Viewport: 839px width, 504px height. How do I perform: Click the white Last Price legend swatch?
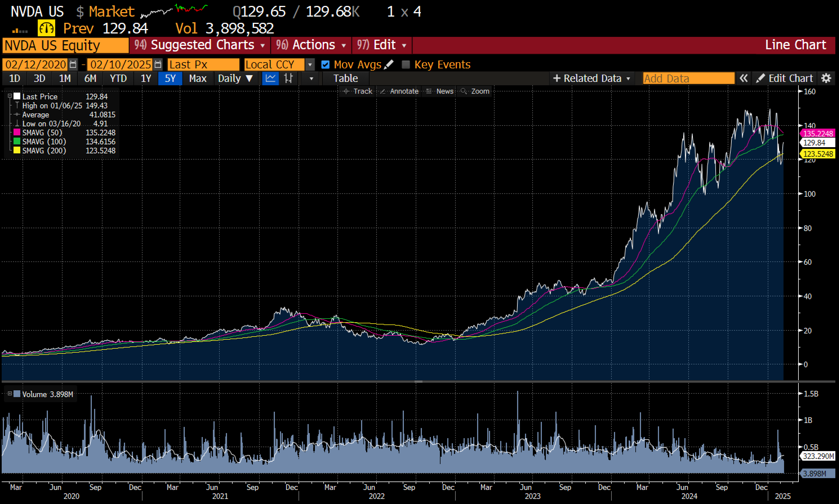[17, 97]
